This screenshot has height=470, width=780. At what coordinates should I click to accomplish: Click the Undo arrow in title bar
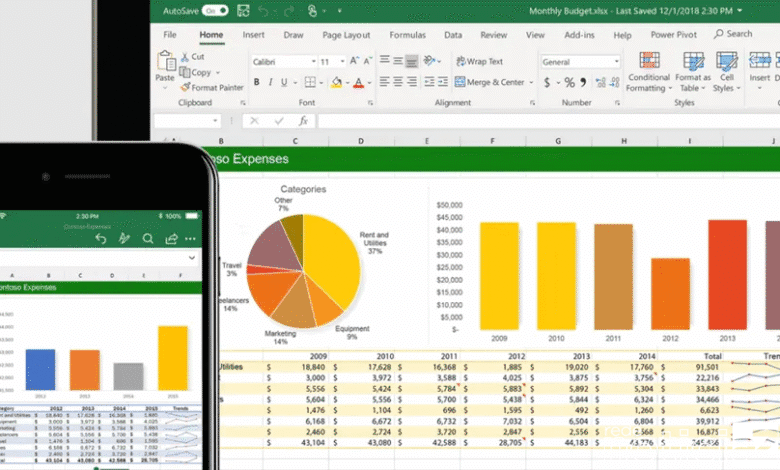click(x=264, y=11)
